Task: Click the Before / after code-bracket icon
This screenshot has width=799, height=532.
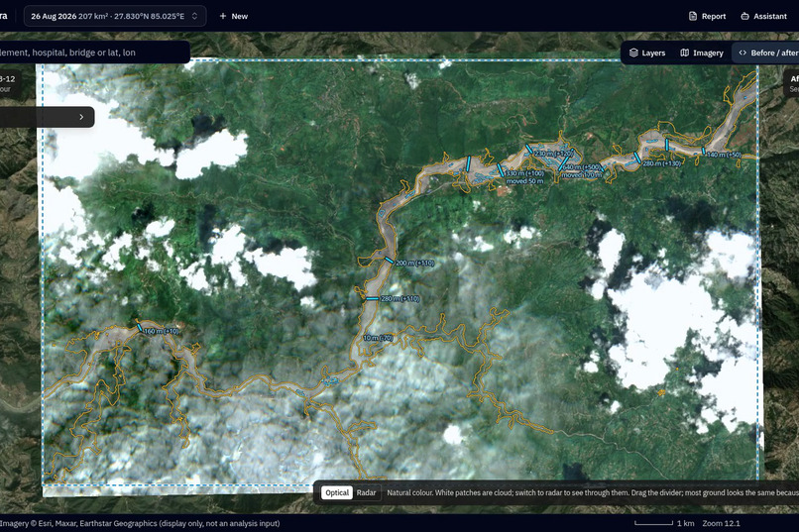Action: [742, 53]
